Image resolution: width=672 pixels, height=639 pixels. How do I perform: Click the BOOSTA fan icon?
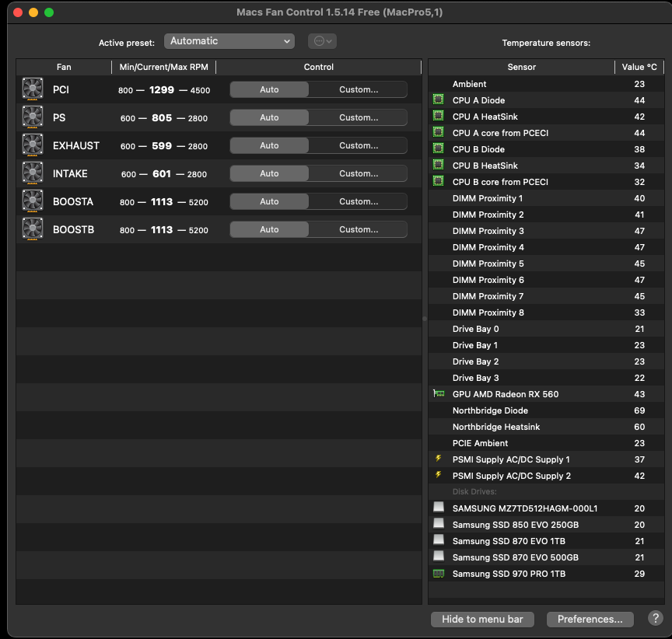33,201
